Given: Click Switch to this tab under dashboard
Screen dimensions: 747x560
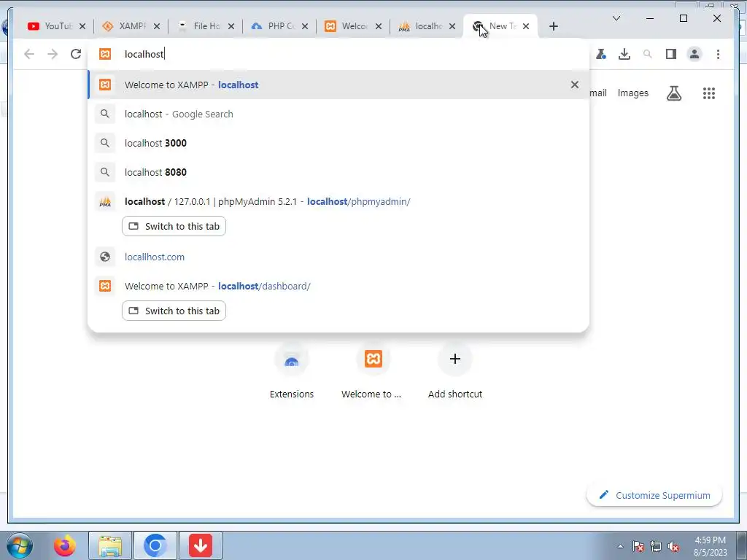Looking at the screenshot, I should pyautogui.click(x=174, y=311).
